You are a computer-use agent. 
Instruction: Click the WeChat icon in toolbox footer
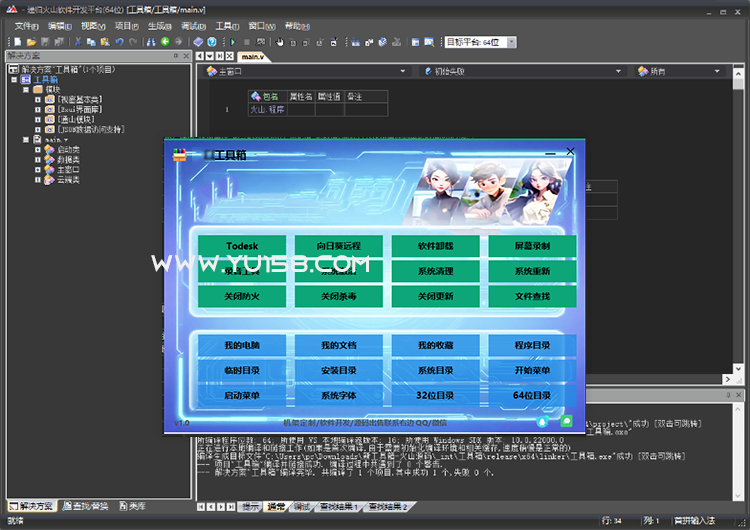(x=566, y=421)
